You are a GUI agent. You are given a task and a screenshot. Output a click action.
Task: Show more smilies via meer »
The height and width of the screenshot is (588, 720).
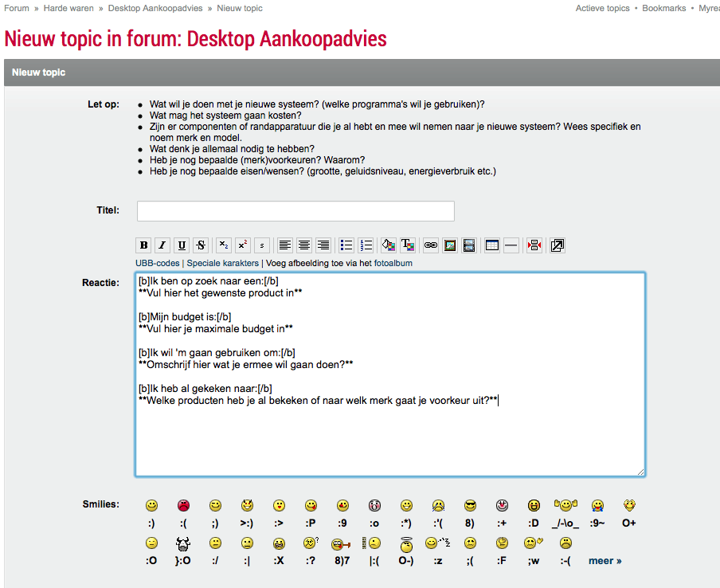click(605, 561)
